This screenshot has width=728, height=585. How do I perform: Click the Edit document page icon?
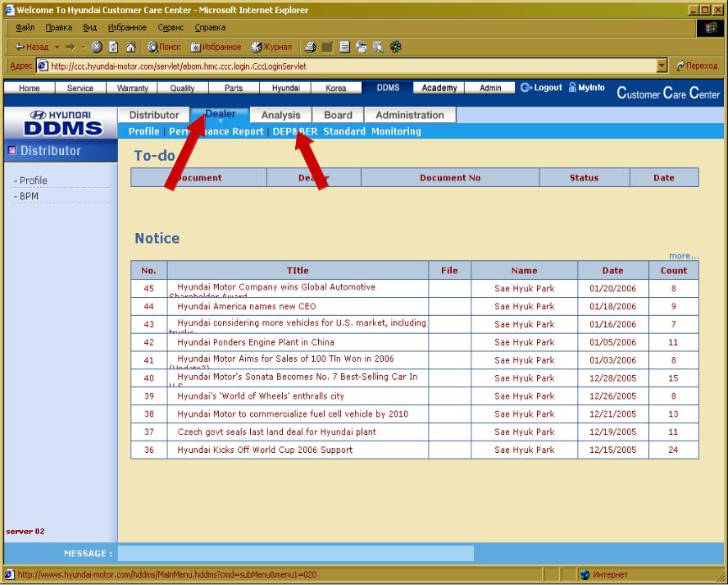[344, 47]
